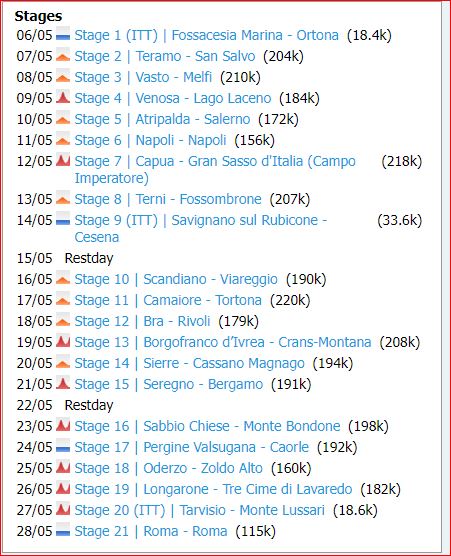Click the mountain profile icon beside Stage 4
The image size is (451, 556).
pyautogui.click(x=63, y=96)
